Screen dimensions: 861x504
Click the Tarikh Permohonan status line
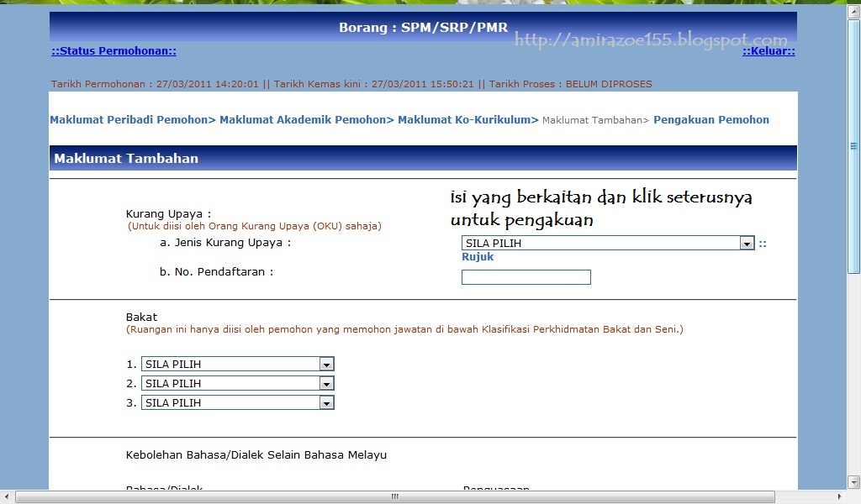click(x=351, y=84)
